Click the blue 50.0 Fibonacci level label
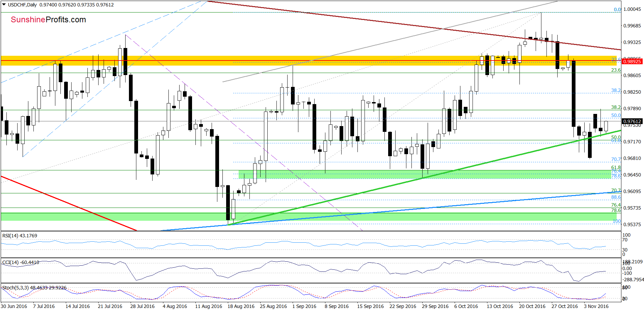 [x=616, y=115]
